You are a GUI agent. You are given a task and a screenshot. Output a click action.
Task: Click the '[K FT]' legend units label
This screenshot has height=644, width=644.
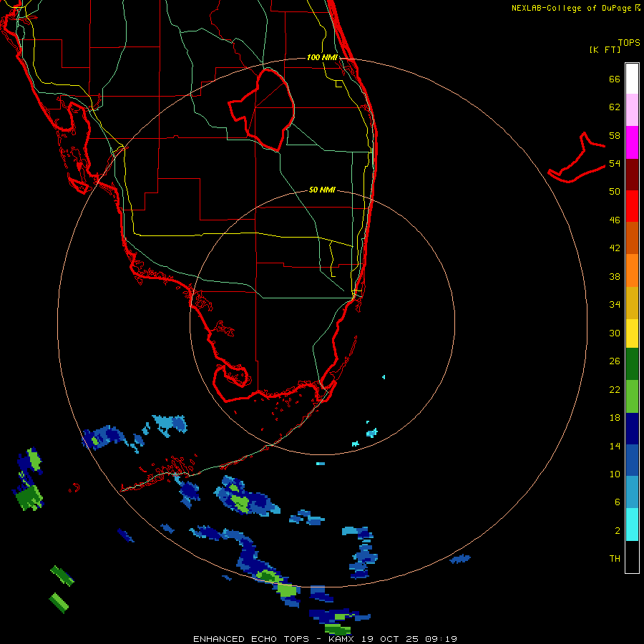tap(605, 49)
